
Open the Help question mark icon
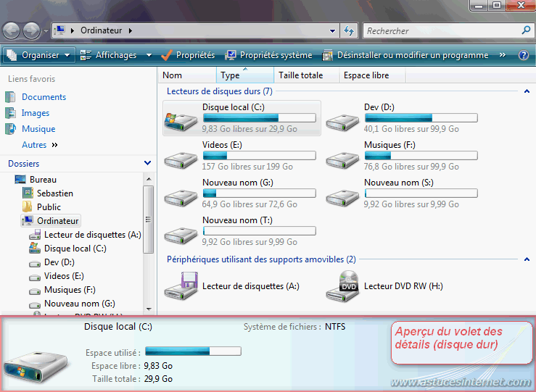point(524,55)
